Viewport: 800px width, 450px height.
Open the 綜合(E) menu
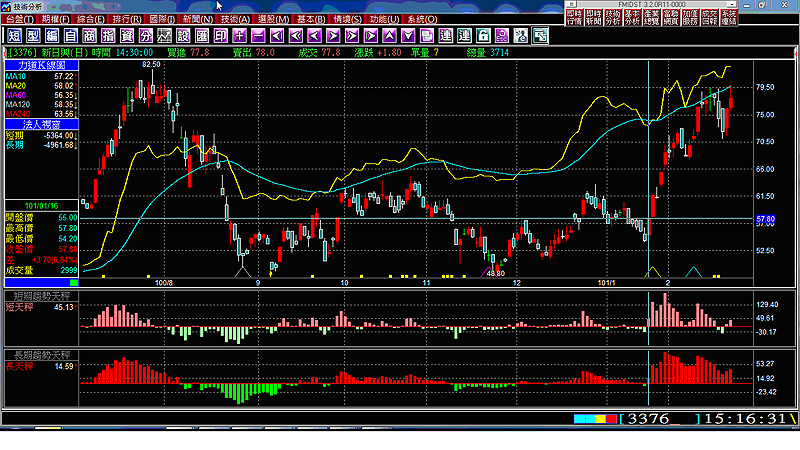pos(91,19)
